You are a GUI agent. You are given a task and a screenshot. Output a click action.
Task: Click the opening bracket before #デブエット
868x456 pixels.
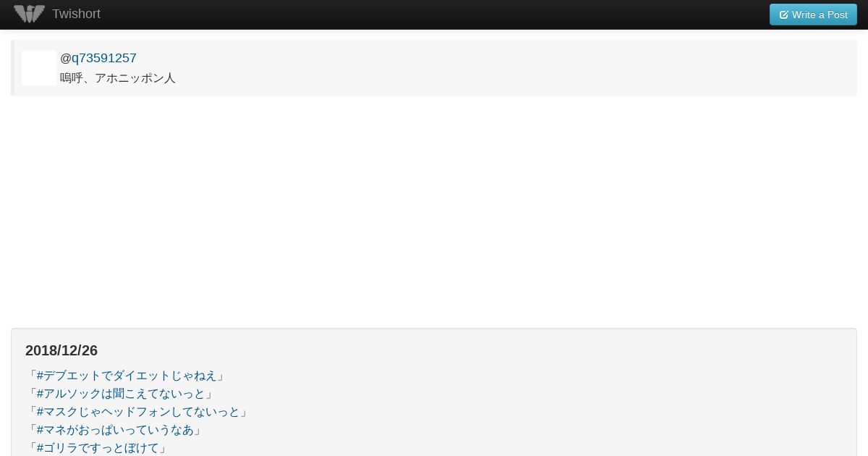(x=32, y=376)
